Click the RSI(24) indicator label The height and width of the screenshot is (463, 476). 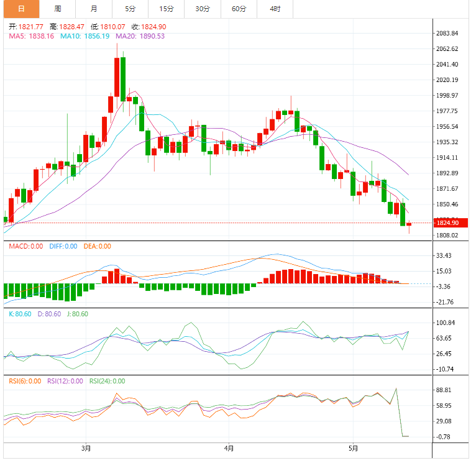(107, 381)
